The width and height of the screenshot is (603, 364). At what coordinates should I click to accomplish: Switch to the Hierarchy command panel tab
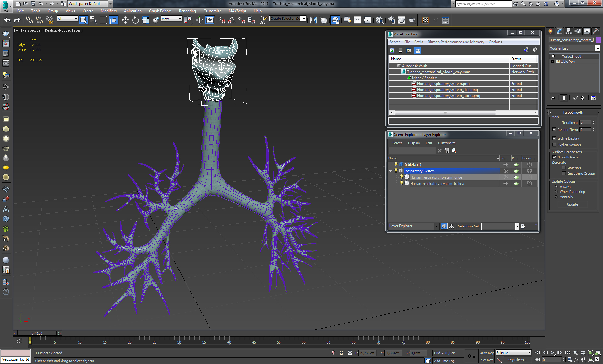(x=568, y=31)
